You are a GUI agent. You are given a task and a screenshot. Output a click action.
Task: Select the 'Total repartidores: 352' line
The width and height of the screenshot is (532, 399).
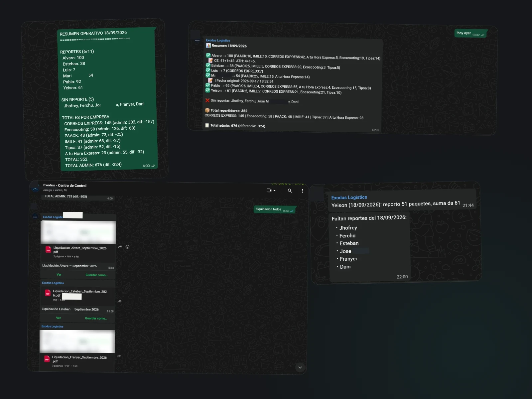[x=229, y=111]
